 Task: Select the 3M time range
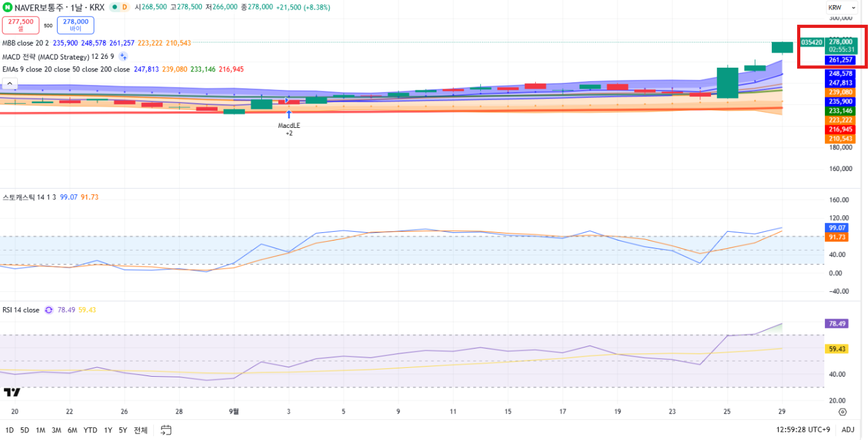pyautogui.click(x=56, y=430)
